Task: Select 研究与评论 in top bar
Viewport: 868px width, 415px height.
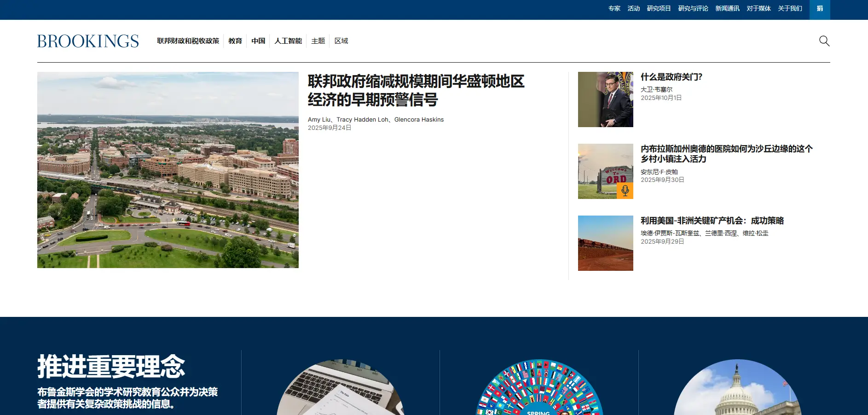Action: coord(693,9)
